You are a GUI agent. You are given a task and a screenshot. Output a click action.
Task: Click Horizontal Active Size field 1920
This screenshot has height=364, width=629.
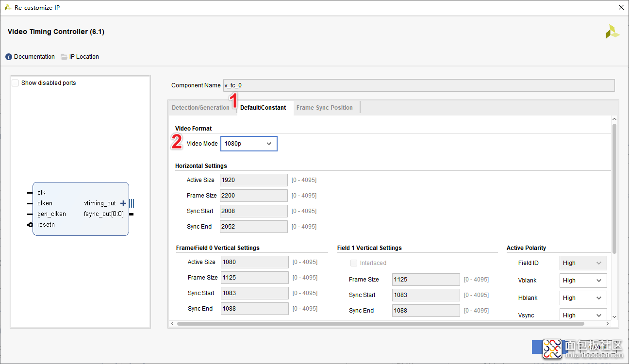point(254,180)
